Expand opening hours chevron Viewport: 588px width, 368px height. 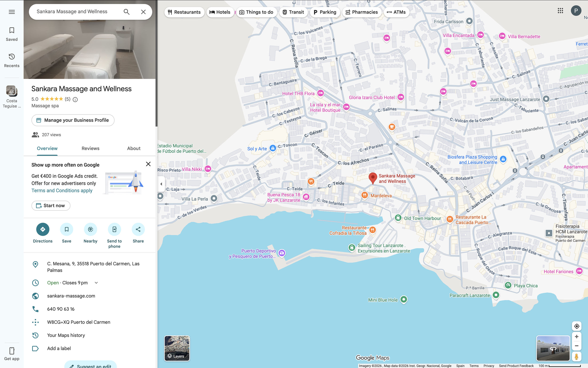click(x=96, y=283)
